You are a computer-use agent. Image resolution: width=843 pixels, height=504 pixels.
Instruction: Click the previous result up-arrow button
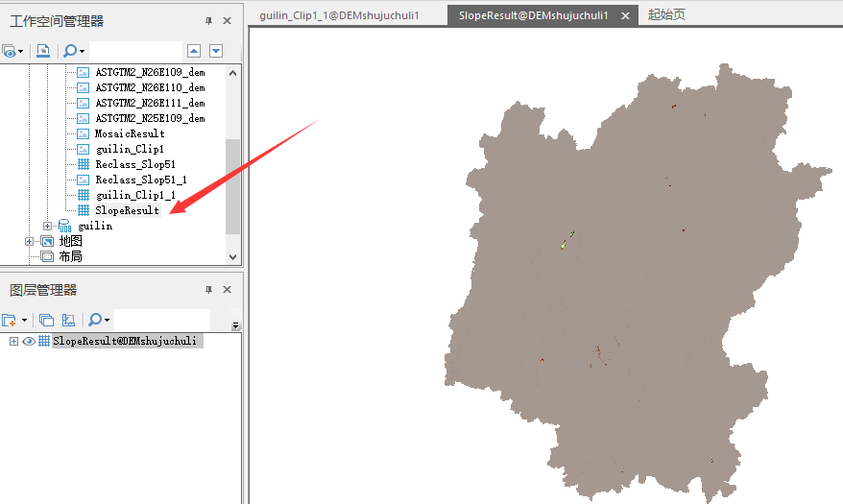[x=194, y=51]
